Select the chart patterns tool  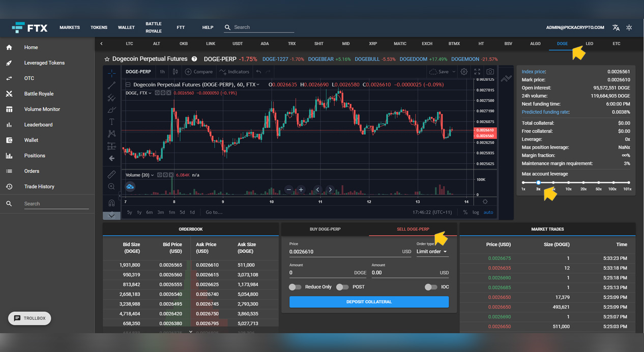(x=111, y=134)
